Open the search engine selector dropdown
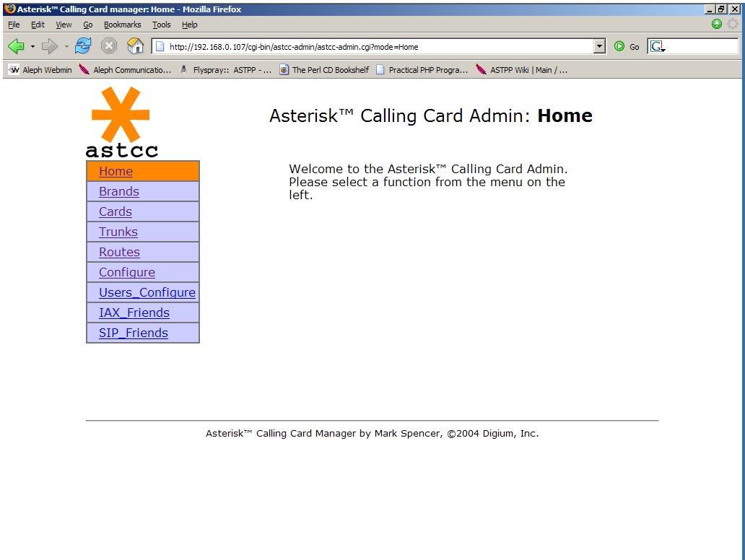The image size is (745, 560). [658, 47]
